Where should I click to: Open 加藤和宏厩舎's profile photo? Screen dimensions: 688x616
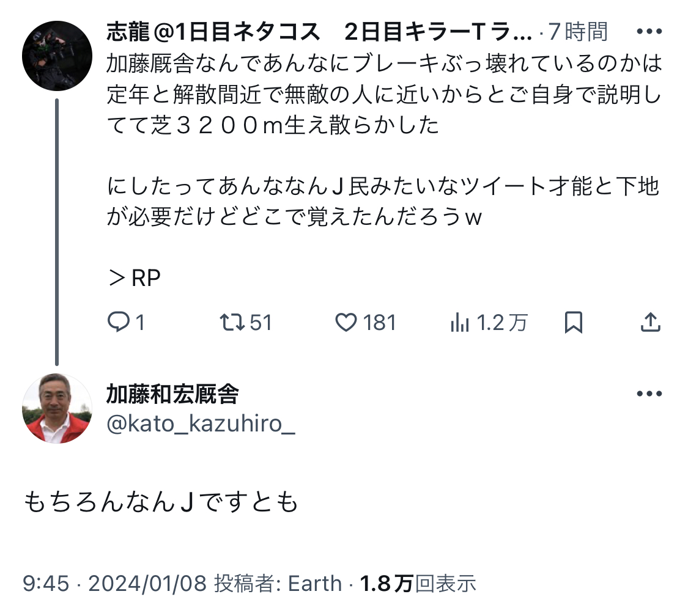57,408
